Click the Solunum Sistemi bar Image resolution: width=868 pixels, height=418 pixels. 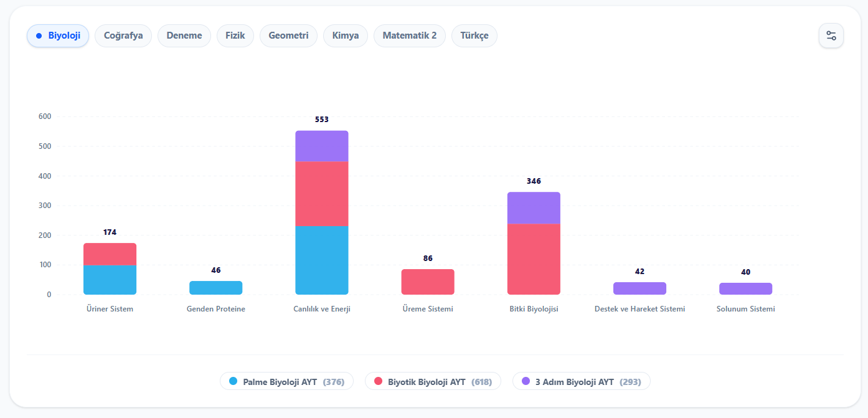tap(745, 288)
